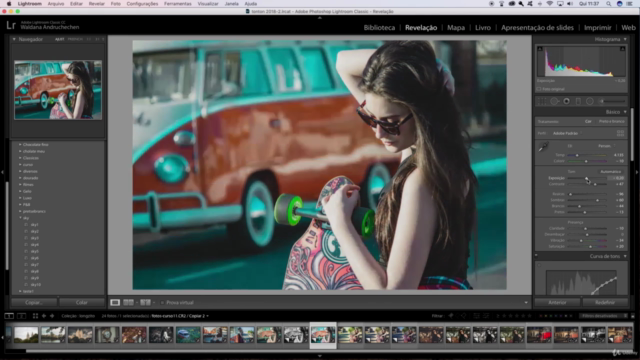Toggle the Foto original checkbox
640x360 pixels.
point(539,89)
